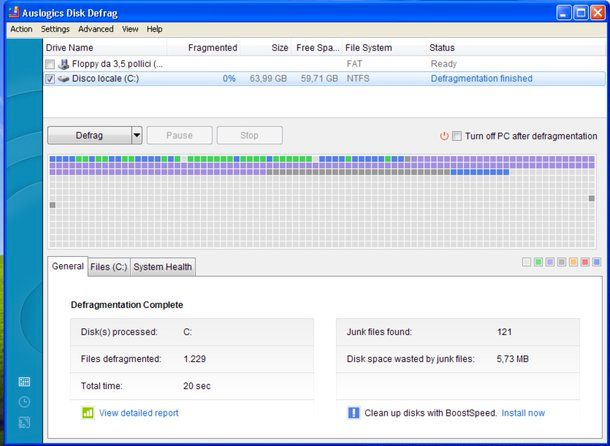Click the Disco locale hard disk icon
This screenshot has height=446, width=610.
point(63,79)
